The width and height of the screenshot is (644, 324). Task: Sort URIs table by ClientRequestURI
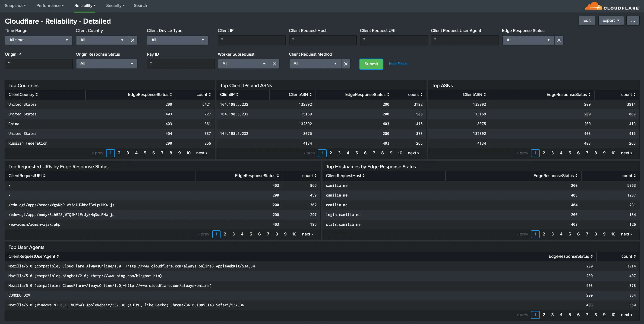[x=27, y=176]
